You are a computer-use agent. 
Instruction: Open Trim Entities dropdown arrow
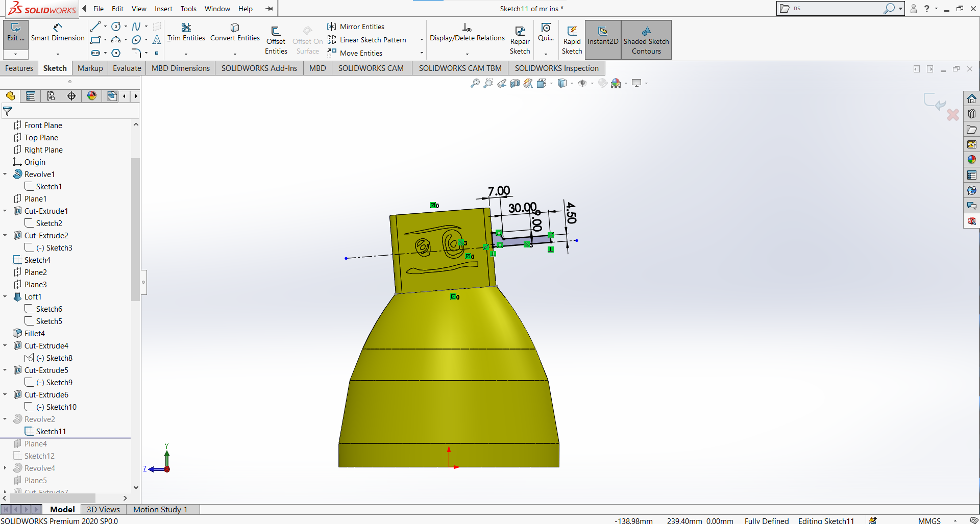pos(186,54)
